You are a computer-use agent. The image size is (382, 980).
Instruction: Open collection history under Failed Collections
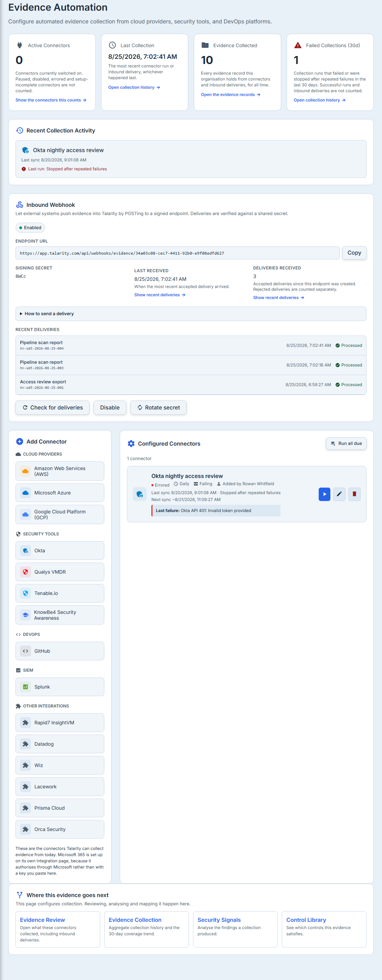tap(320, 100)
